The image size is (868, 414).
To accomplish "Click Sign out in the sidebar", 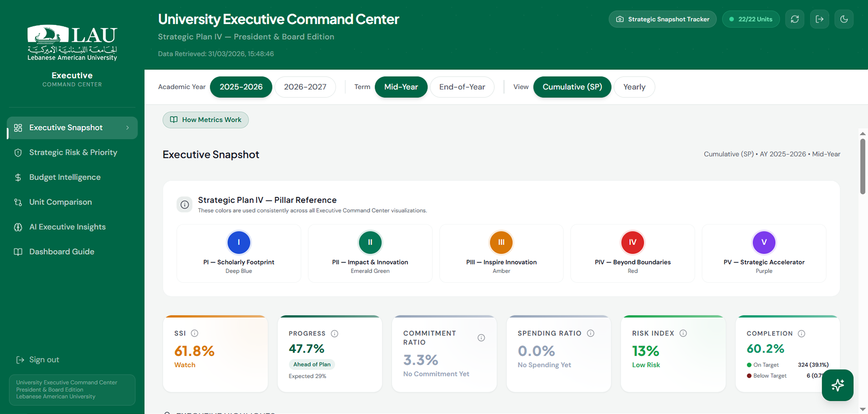I will [44, 360].
